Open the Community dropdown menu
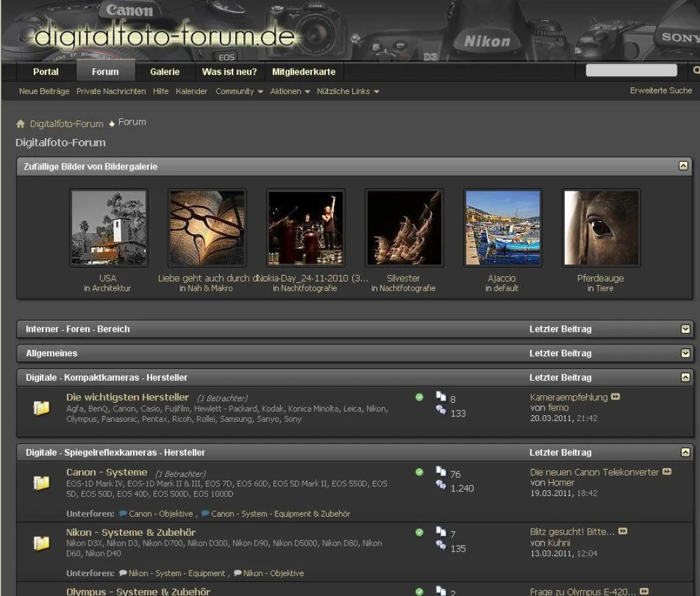Image resolution: width=700 pixels, height=596 pixels. 239,91
